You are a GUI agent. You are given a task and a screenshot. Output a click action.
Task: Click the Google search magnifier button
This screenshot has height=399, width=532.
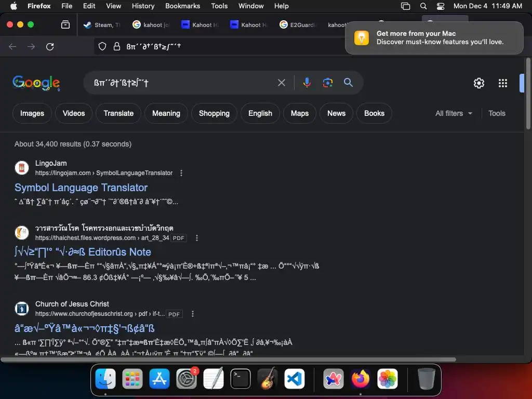[x=348, y=83]
